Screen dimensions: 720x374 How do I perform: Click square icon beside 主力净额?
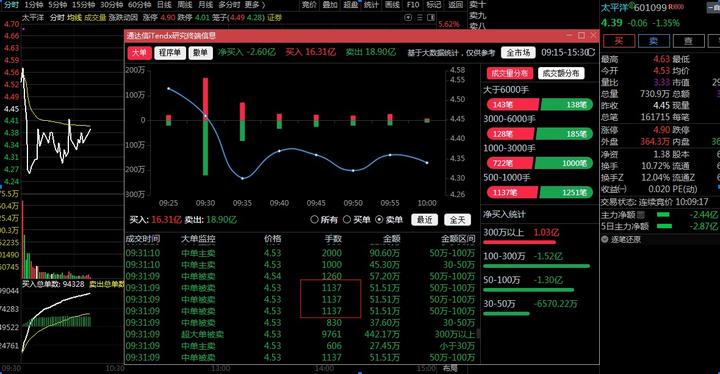tap(641, 214)
